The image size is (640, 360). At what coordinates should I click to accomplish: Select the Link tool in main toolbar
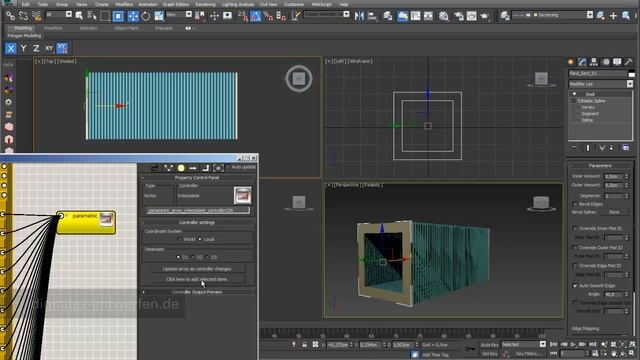10,16
